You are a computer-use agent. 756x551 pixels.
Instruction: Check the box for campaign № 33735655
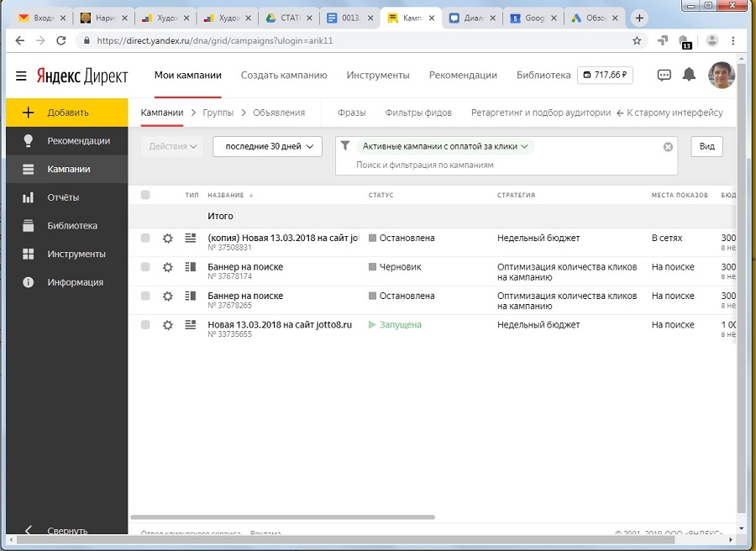pyautogui.click(x=145, y=324)
